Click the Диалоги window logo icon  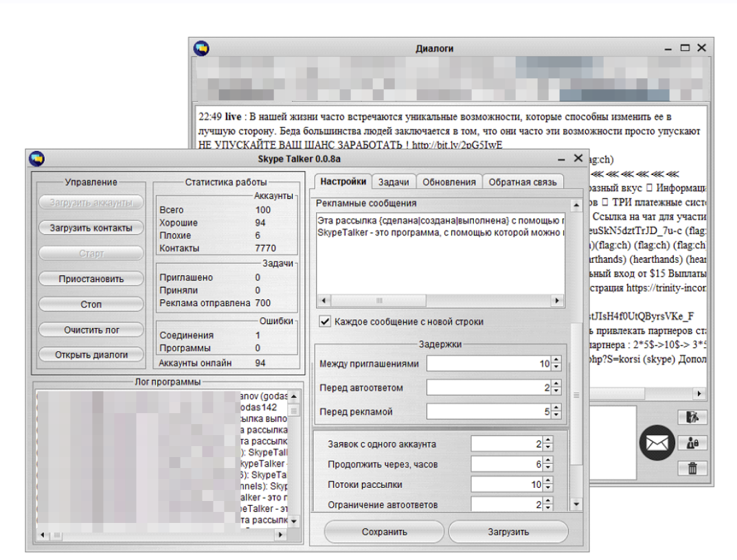click(x=201, y=48)
